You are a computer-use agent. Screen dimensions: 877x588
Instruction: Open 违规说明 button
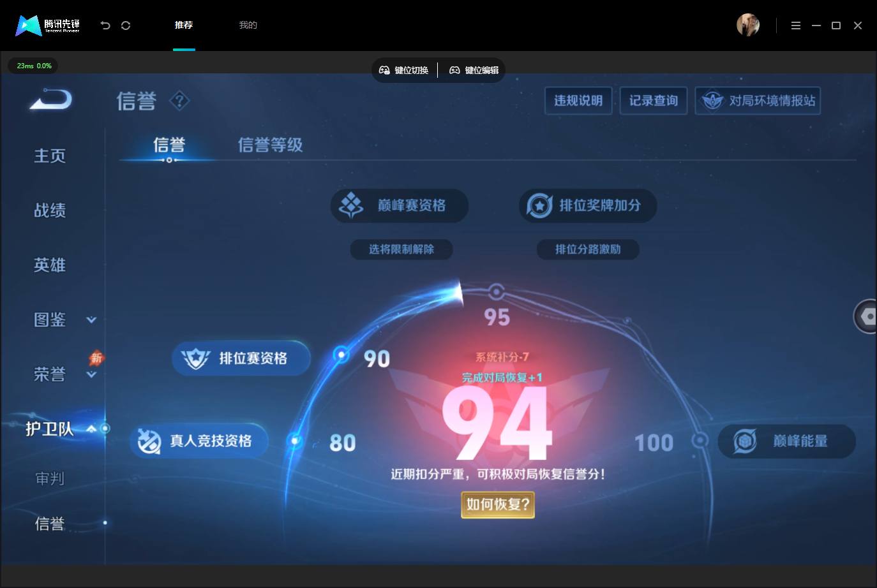pos(578,101)
